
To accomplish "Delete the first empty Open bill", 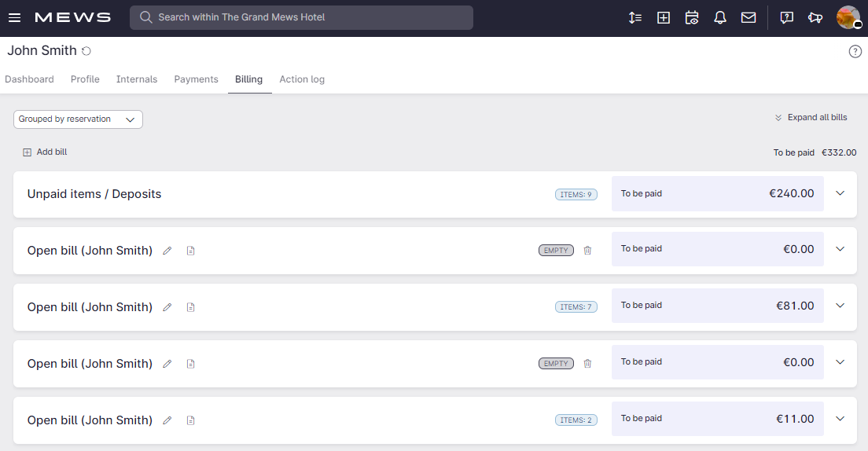I will (x=587, y=251).
